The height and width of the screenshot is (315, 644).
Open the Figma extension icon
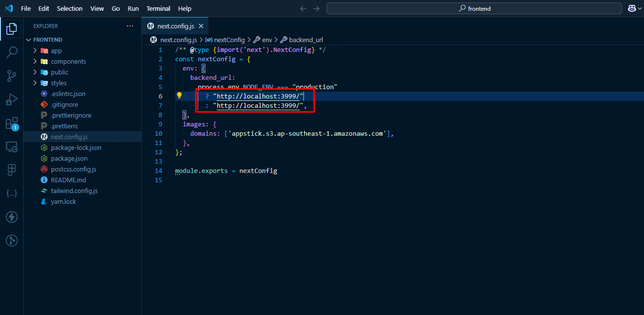tap(12, 170)
